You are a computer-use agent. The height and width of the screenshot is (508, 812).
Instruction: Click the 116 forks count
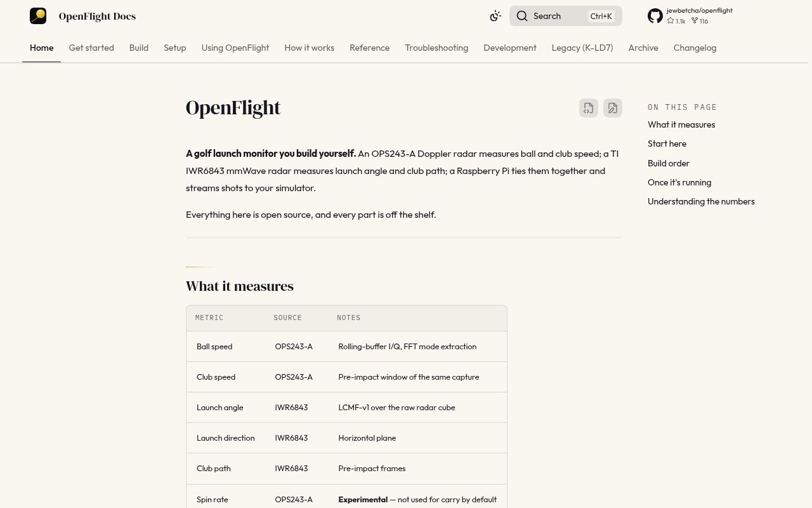pos(700,21)
